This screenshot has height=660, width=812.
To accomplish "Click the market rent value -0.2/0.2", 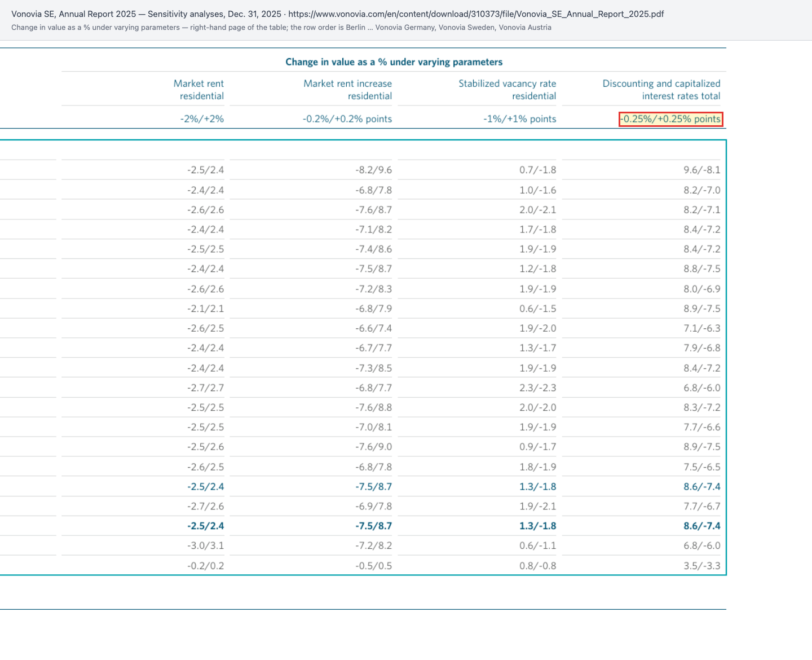I will tap(206, 566).
